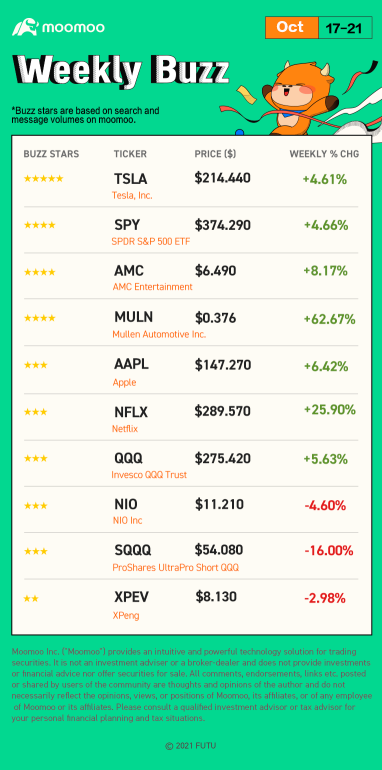Open the AMC Entertainment link

153,287
